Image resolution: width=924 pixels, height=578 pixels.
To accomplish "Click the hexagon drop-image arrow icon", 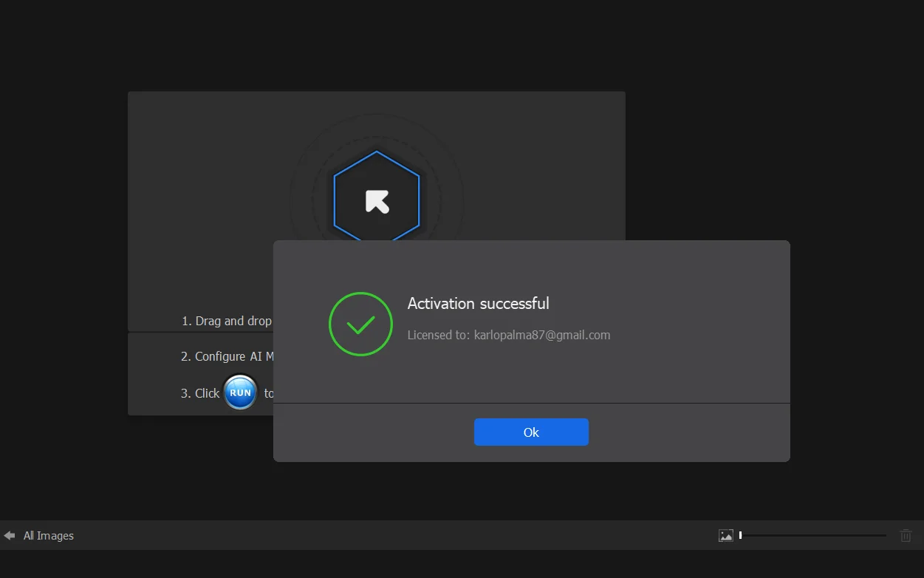I will point(377,200).
